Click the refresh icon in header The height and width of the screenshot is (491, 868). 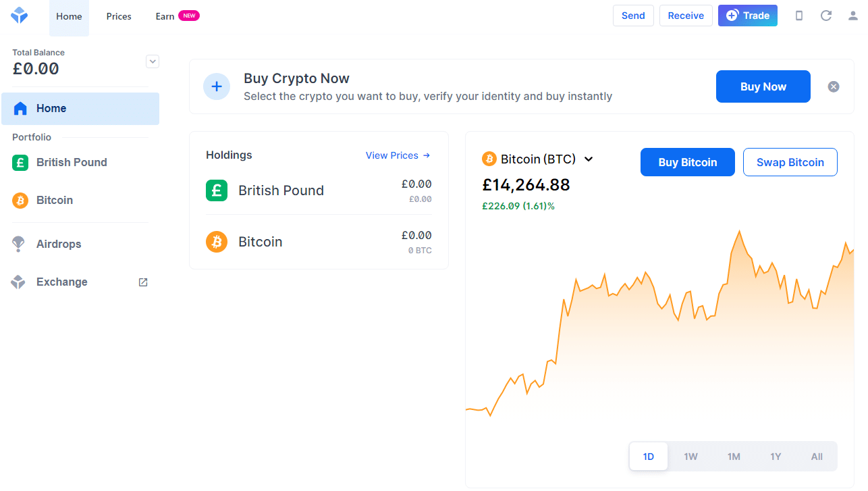tap(826, 16)
